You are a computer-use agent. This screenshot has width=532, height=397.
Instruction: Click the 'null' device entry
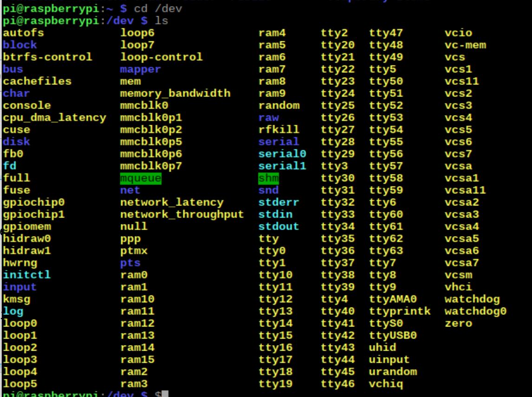(x=134, y=226)
